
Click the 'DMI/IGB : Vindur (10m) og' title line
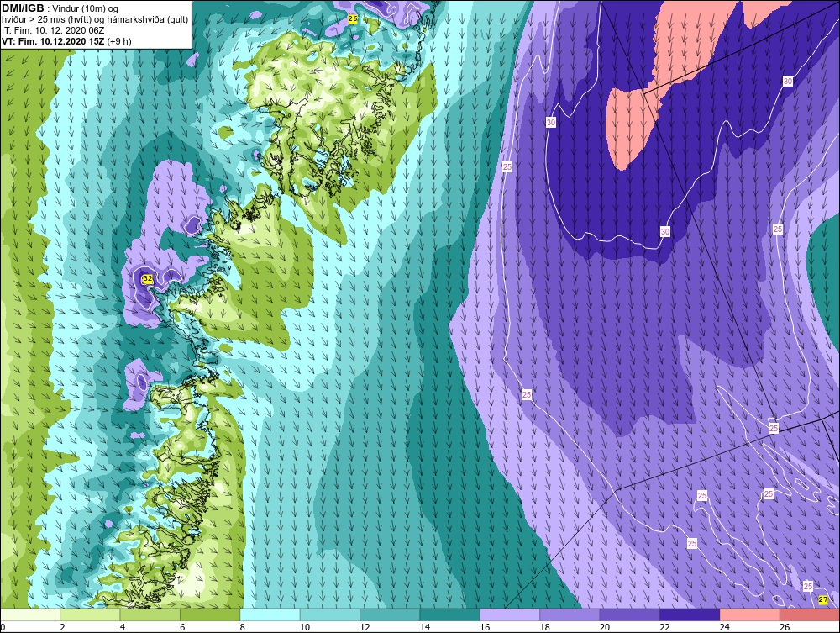60,8
